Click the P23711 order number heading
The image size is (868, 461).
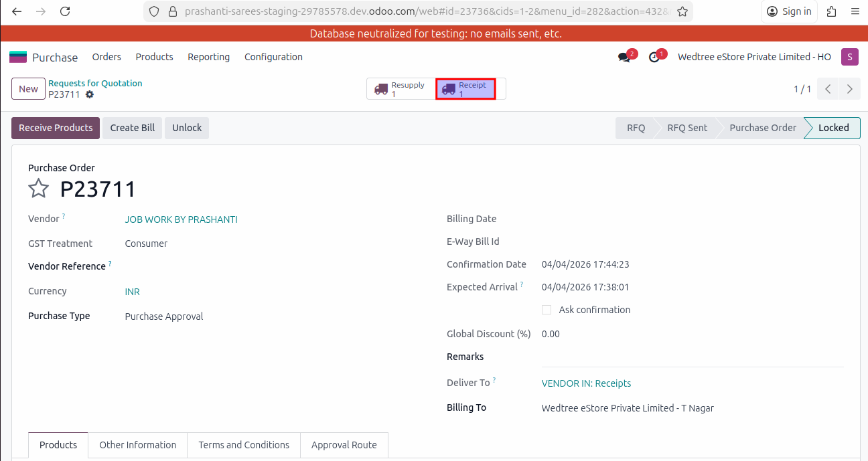(x=98, y=189)
